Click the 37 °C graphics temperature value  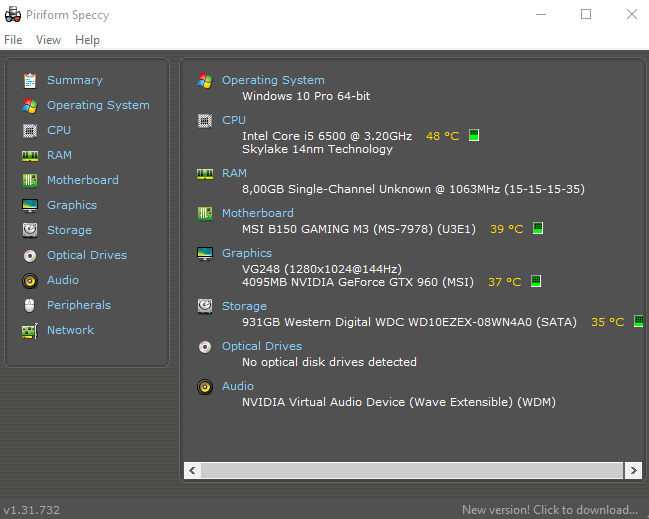click(505, 282)
